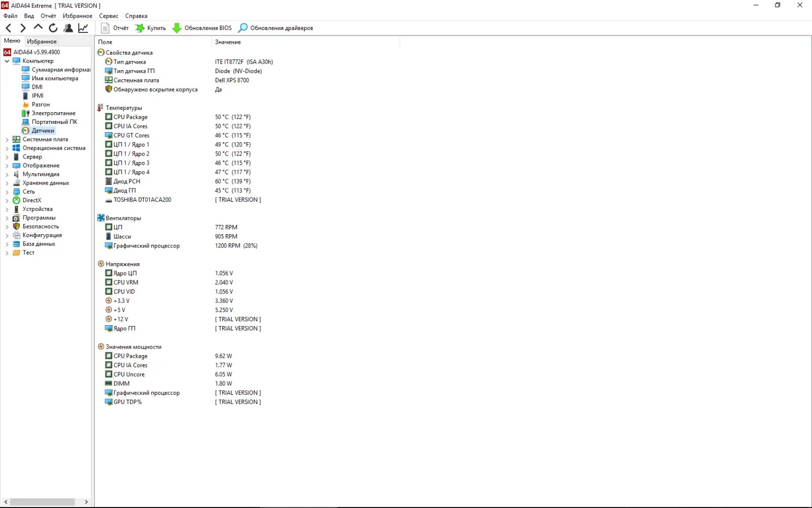Open the Справка menu
This screenshot has width=812, height=508.
coord(136,16)
